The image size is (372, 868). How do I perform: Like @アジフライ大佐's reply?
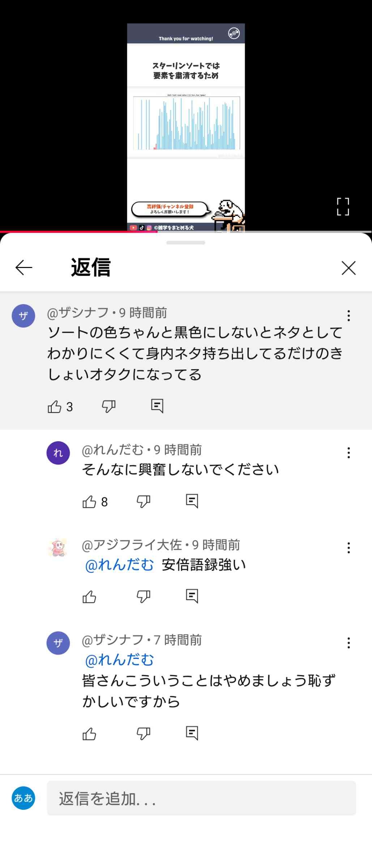coord(89,597)
